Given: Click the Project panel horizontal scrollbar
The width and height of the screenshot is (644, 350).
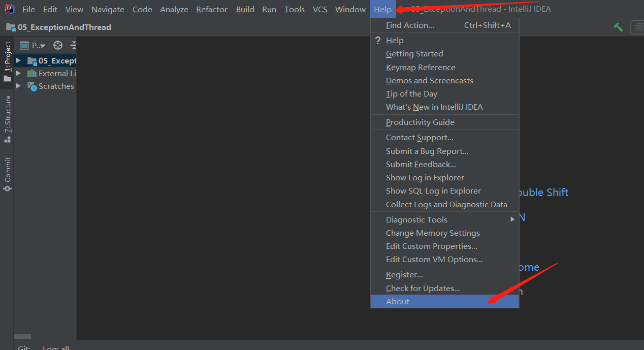Looking at the screenshot, I should coord(22,336).
